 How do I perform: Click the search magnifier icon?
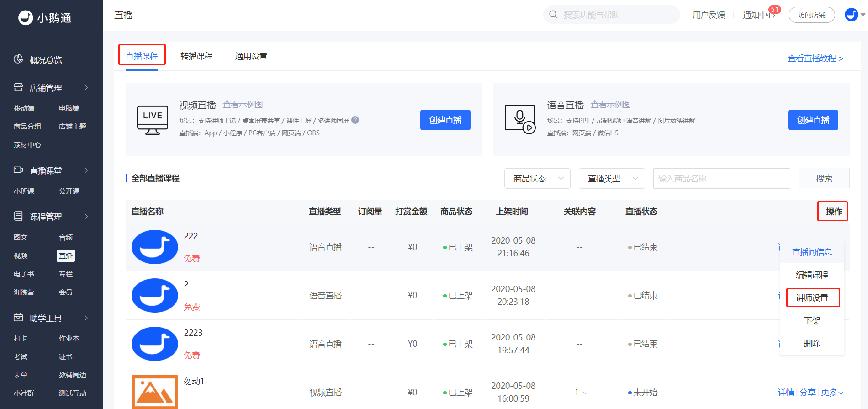tap(553, 15)
